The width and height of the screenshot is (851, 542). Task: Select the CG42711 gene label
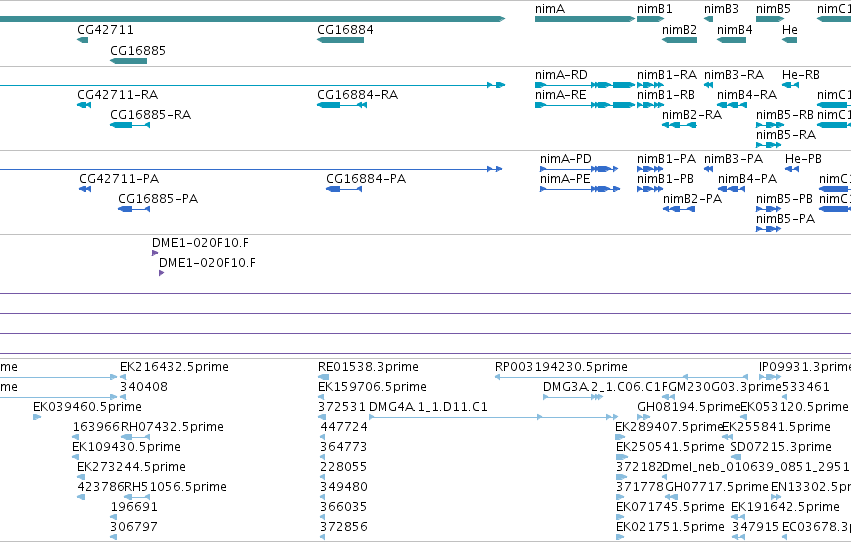point(105,30)
